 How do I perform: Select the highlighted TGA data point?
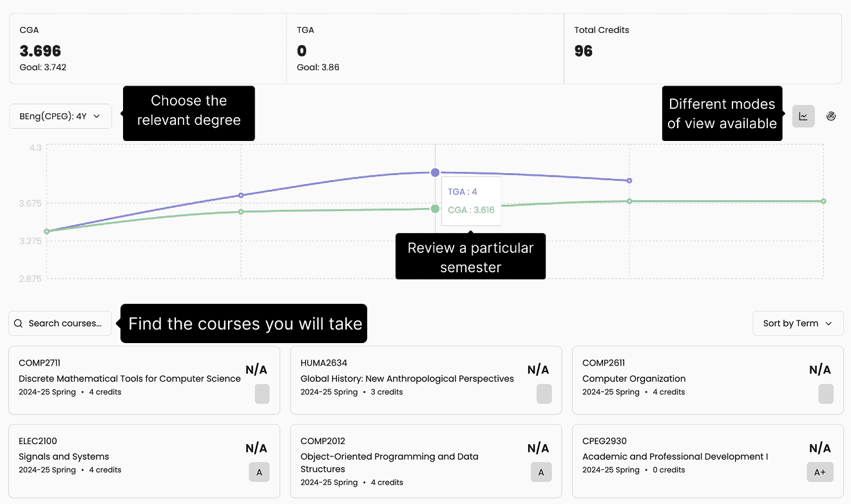[x=435, y=173]
